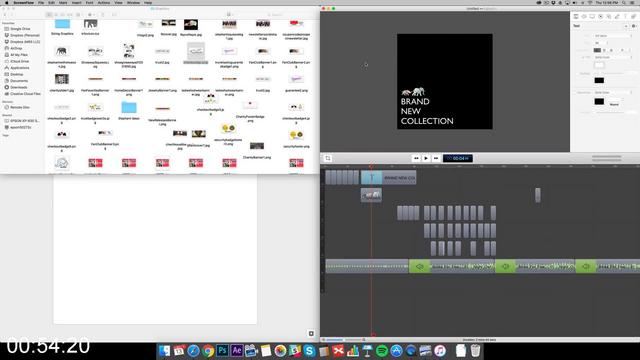Screen dimensions: 640x360
Task: Open Google Chrome from the Dock
Action: [208, 351]
